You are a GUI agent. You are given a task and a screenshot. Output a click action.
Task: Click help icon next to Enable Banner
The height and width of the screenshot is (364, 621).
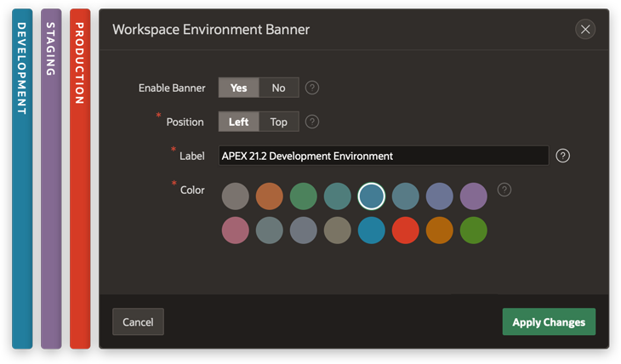pos(312,88)
